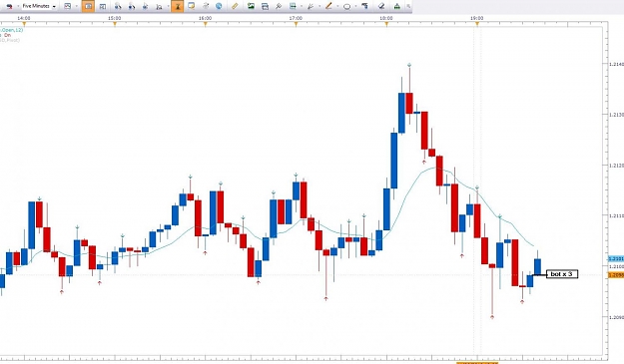
Task: Click the small magnifier icon at toolbar end
Action: point(408,6)
